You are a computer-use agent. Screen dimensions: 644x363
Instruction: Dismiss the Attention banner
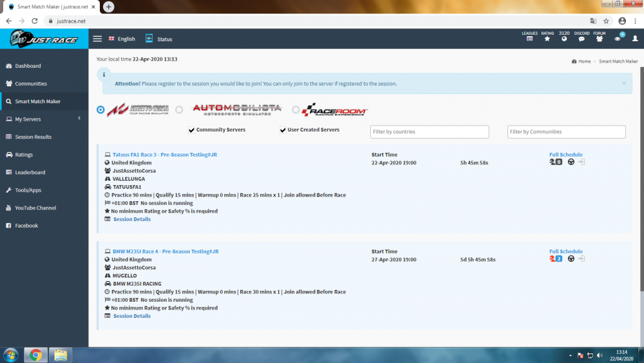624,83
